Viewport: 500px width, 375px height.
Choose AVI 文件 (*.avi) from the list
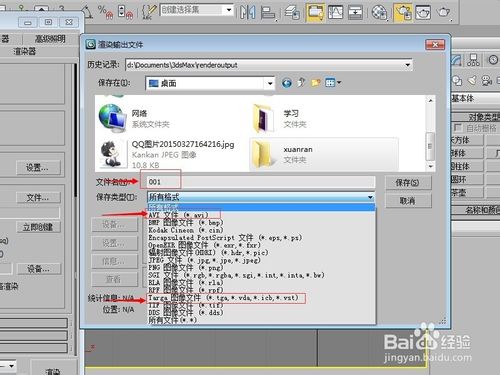178,215
